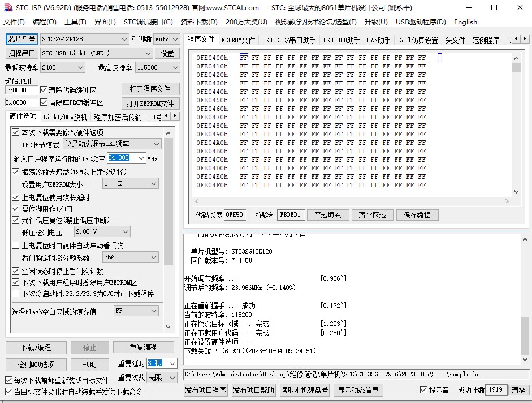Click 代码长度 0FE50 field
The image size is (532, 403).
(235, 215)
